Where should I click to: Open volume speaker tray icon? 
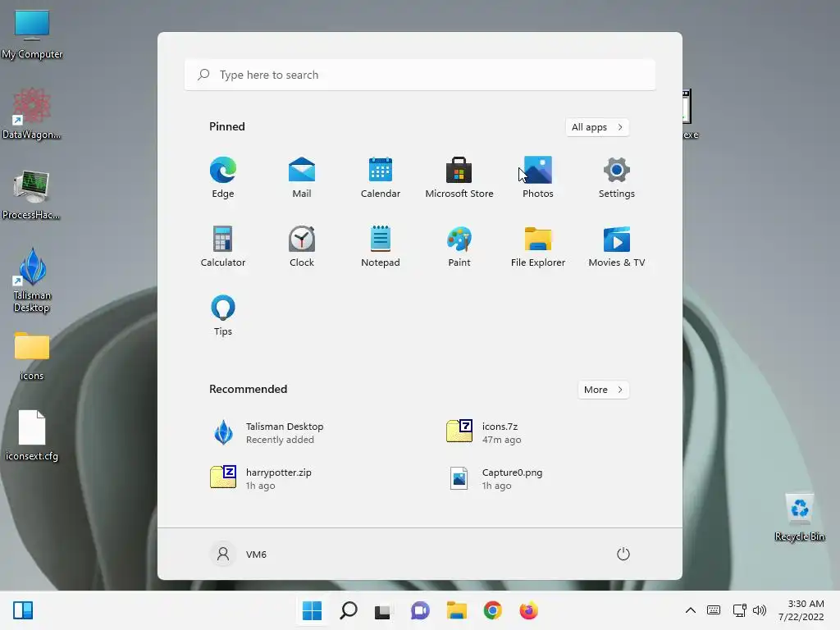[759, 610]
